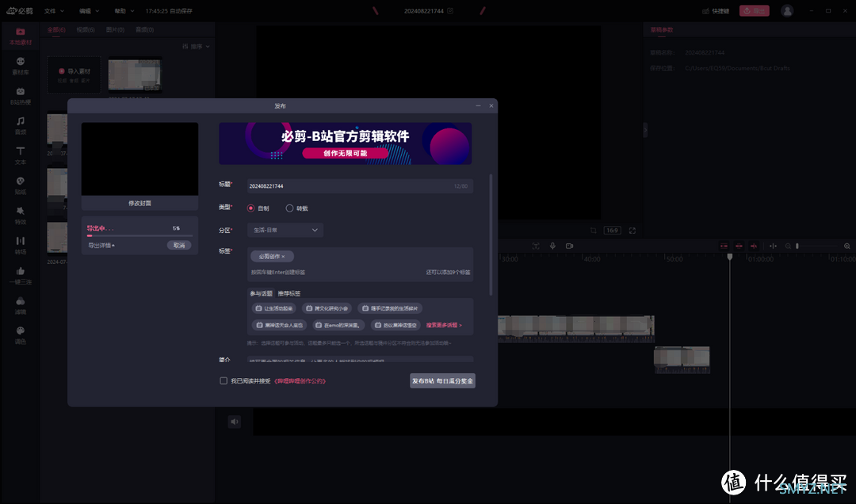Click the black cover preview in publish dialog
The height and width of the screenshot is (504, 856).
[x=139, y=159]
